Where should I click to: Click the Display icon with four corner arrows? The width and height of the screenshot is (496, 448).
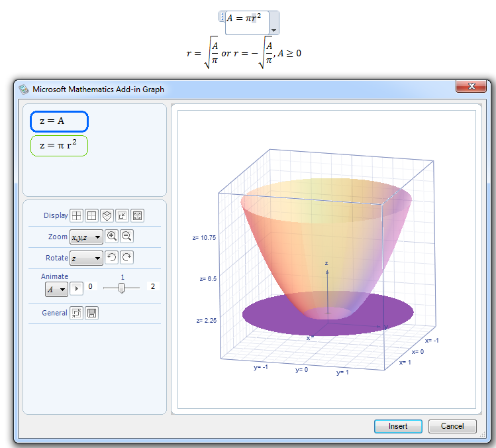(x=137, y=215)
